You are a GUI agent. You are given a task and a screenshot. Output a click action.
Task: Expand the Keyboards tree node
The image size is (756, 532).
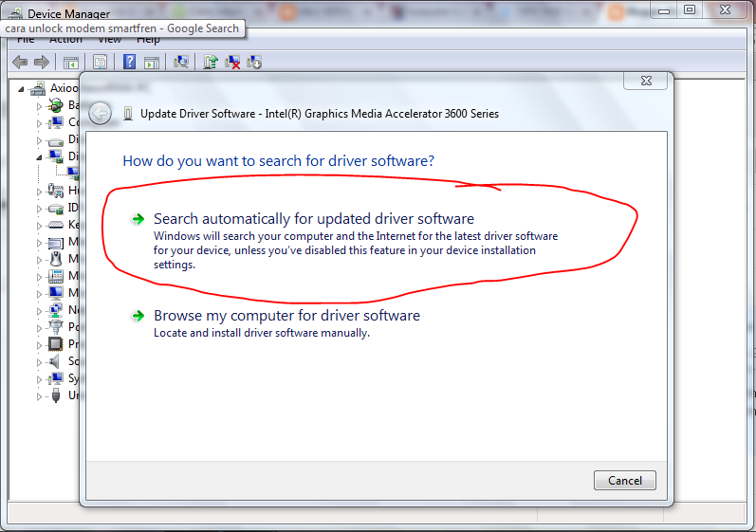pyautogui.click(x=39, y=226)
